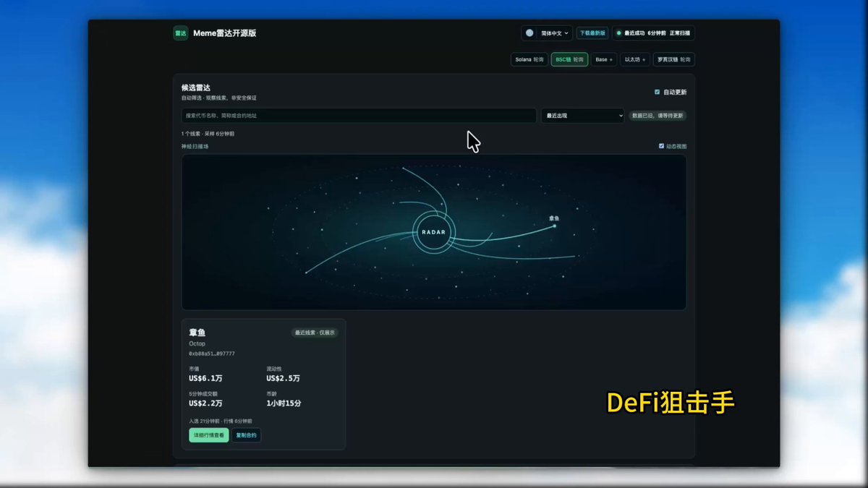This screenshot has width=868, height=488.
Task: Toggle the 自动更新 checkbox
Action: point(657,92)
